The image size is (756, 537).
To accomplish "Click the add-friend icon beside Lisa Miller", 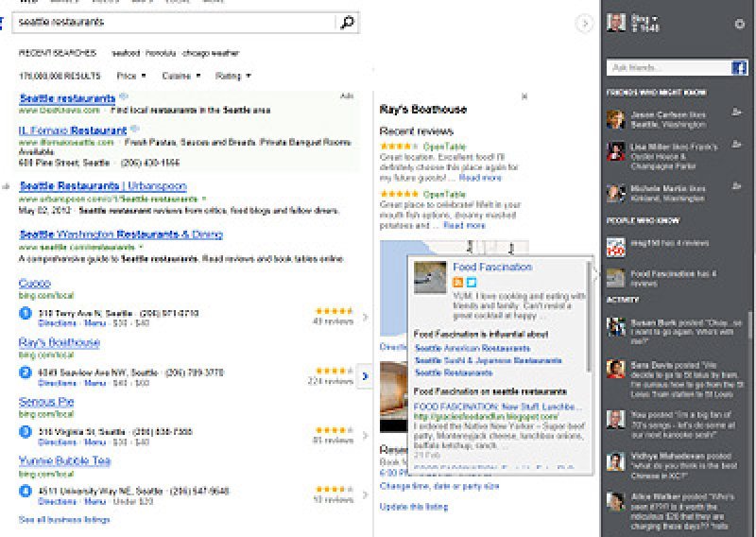I will 736,144.
